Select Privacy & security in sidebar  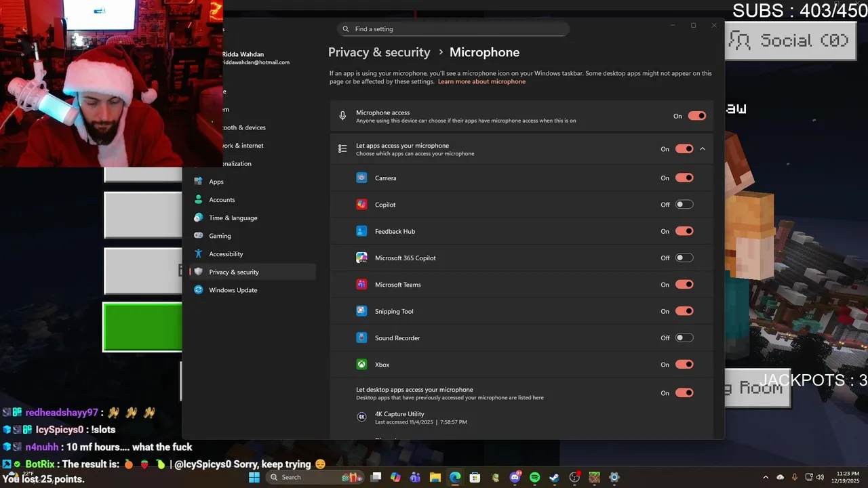pyautogui.click(x=253, y=272)
